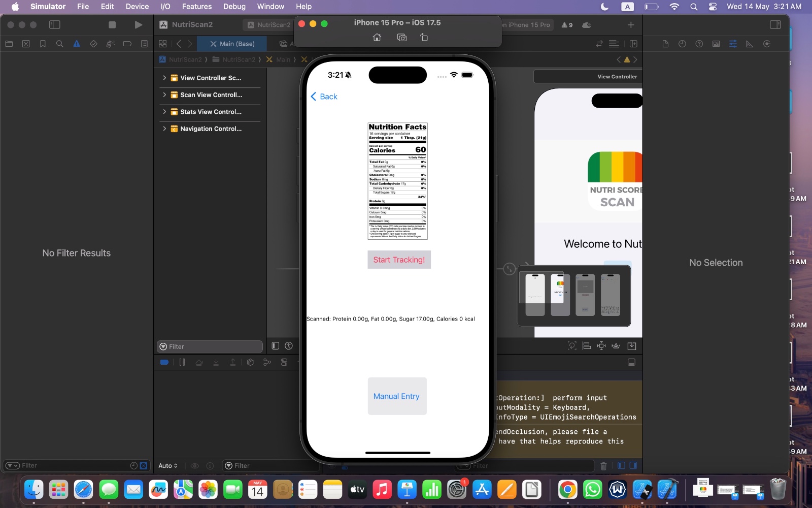Switch to the Main (Base) tab

point(232,44)
